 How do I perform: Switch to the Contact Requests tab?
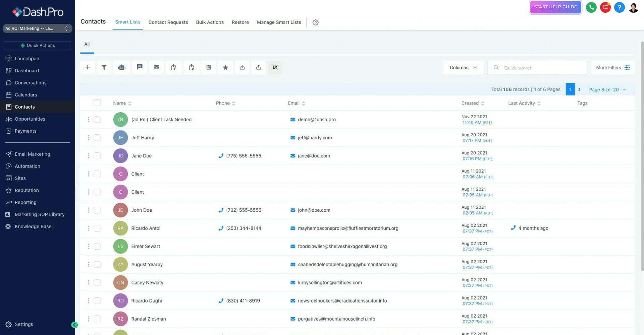click(x=168, y=22)
